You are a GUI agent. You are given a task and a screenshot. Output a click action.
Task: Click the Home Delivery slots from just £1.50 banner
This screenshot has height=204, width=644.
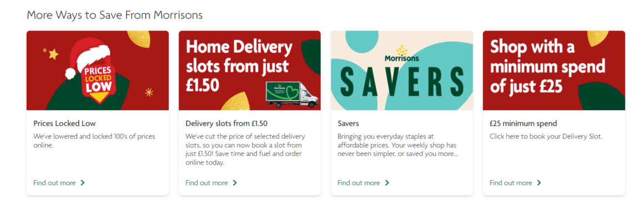(250, 70)
